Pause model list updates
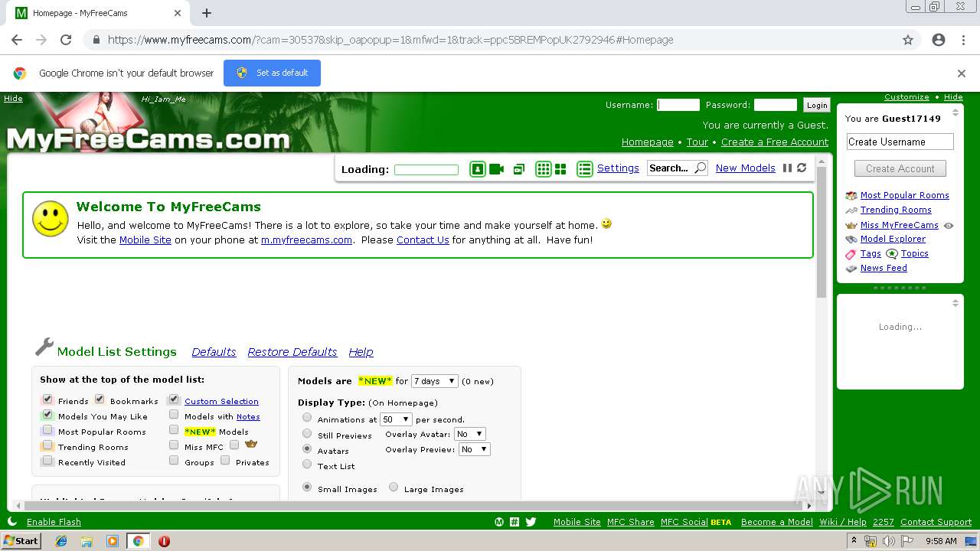This screenshot has height=551, width=980. click(787, 168)
